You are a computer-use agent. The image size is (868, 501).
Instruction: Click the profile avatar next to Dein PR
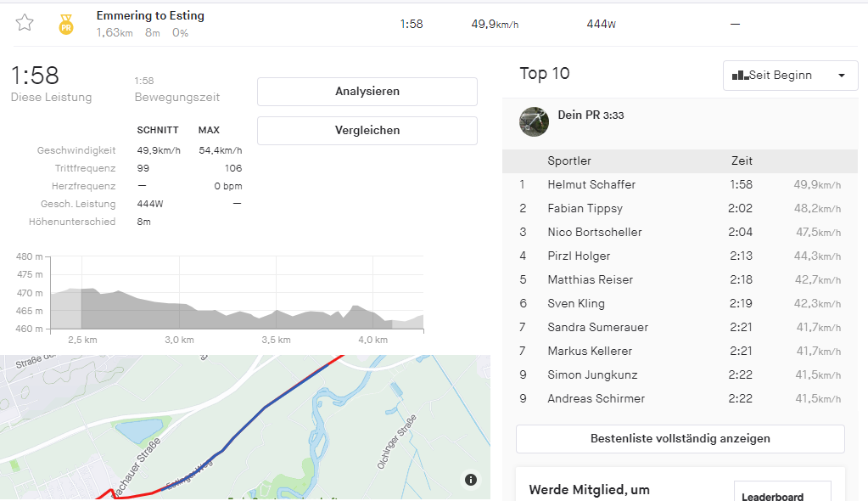534,121
